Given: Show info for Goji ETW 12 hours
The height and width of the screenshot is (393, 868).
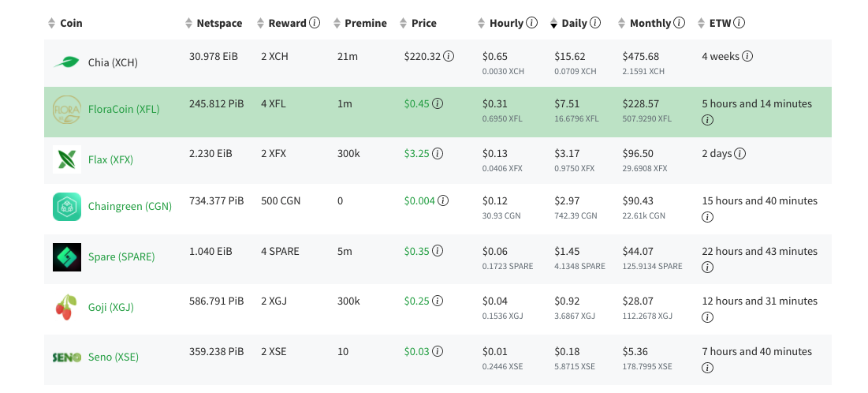Looking at the screenshot, I should [x=707, y=317].
